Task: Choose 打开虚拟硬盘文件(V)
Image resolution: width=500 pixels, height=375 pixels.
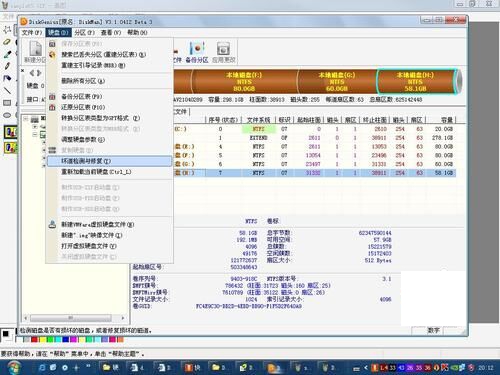Action: (x=109, y=246)
